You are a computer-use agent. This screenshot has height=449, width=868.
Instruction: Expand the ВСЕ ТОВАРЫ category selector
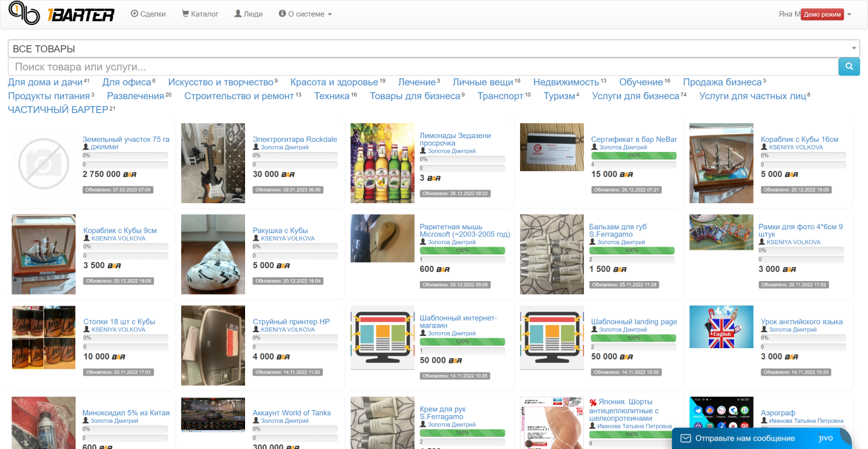point(433,49)
